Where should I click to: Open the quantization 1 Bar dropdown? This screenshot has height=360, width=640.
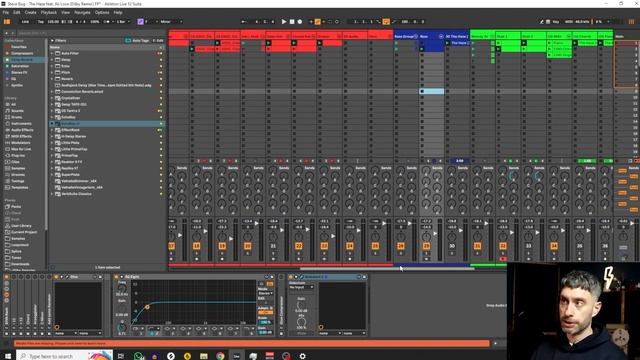123,22
